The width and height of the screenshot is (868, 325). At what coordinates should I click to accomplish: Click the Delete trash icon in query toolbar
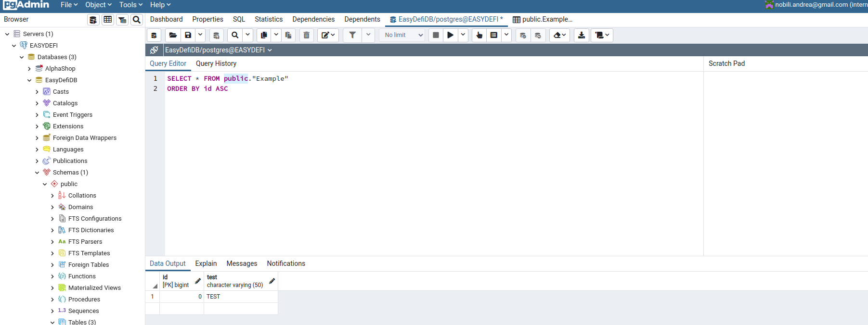pos(306,35)
